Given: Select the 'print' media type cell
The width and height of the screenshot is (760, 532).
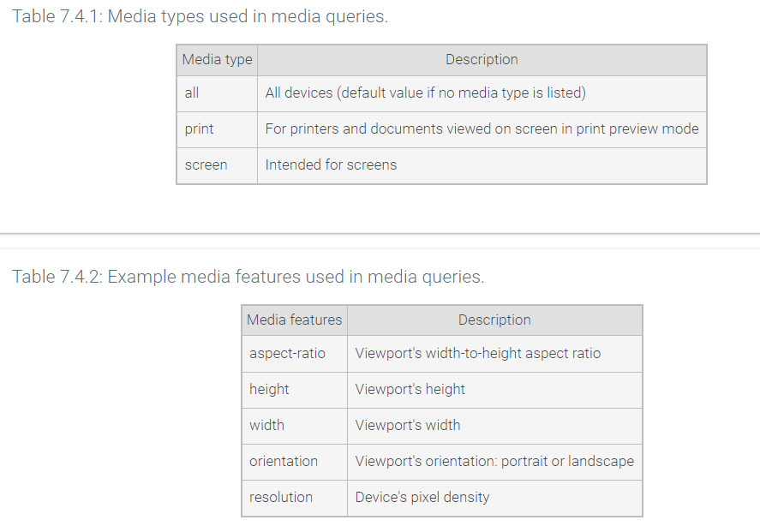Looking at the screenshot, I should (199, 129).
